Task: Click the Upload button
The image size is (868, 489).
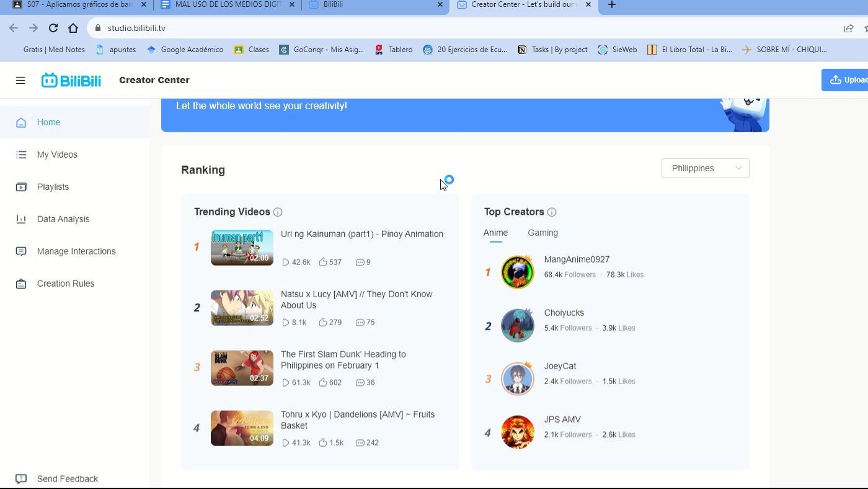Action: (x=847, y=80)
